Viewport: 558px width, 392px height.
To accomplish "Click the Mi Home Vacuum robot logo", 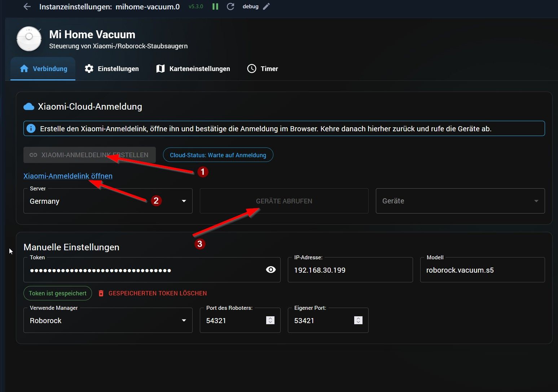I will 29,39.
